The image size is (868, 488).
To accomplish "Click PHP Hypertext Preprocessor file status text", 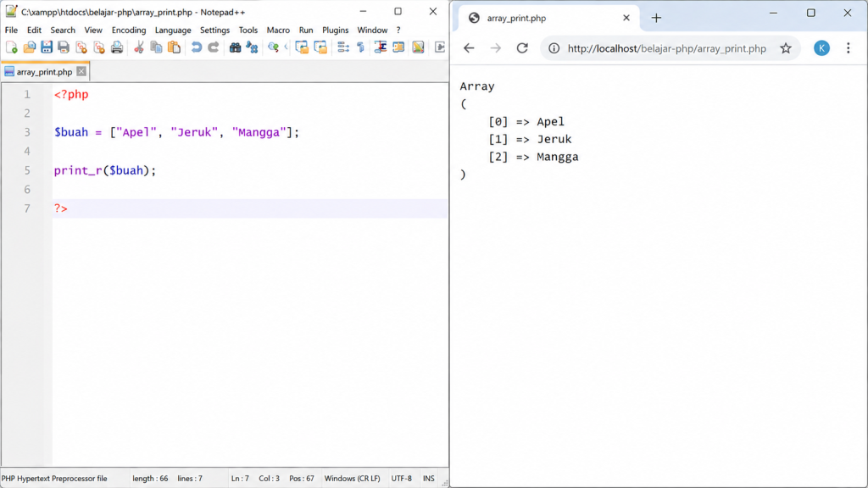I will pyautogui.click(x=54, y=478).
